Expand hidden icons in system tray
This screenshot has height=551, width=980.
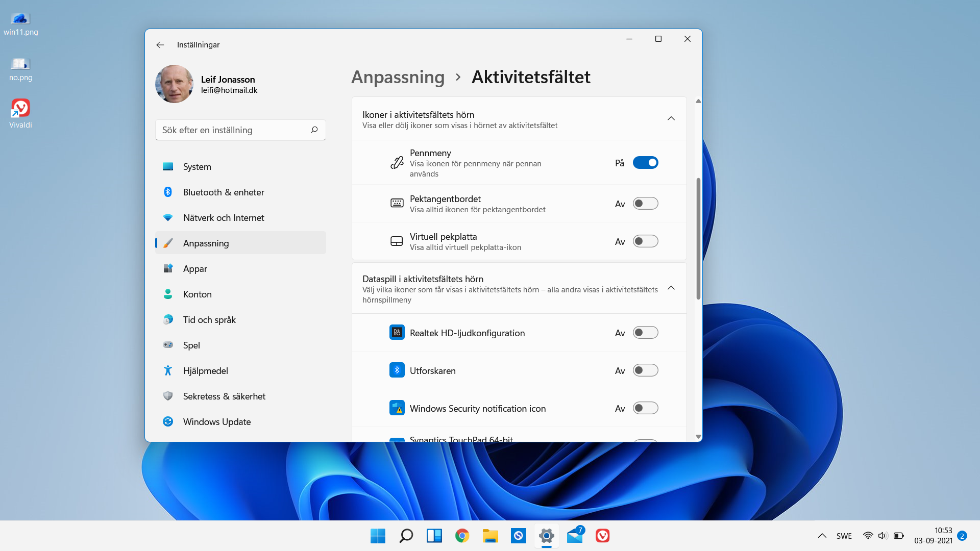click(822, 536)
